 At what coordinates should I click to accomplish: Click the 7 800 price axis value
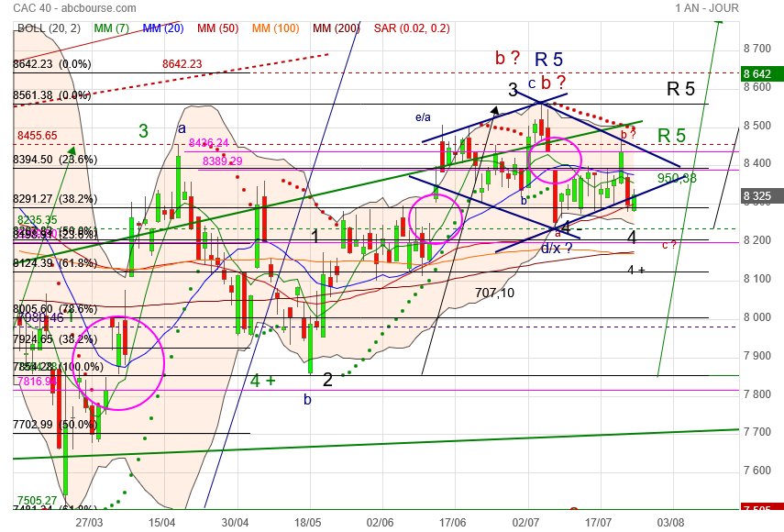[x=757, y=394]
